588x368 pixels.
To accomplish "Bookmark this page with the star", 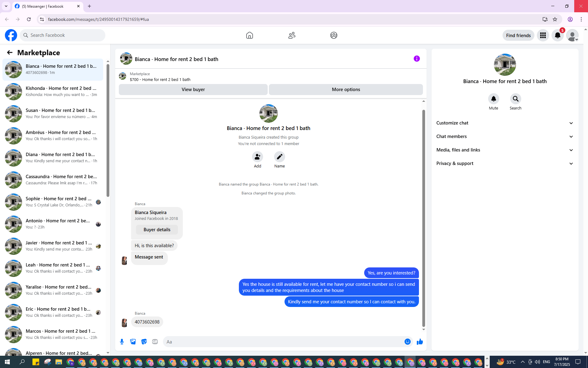I will 555,19.
